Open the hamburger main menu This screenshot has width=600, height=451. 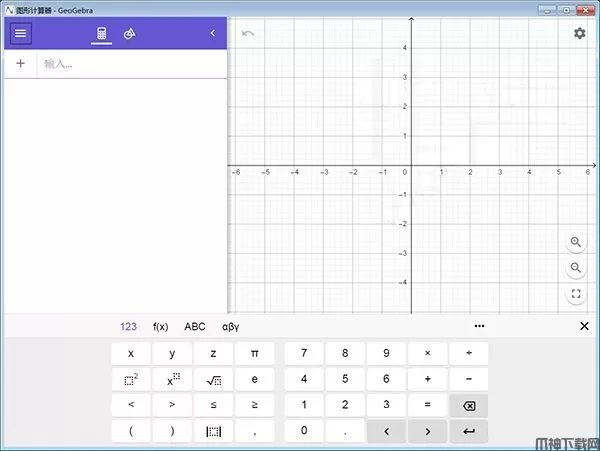click(x=21, y=33)
